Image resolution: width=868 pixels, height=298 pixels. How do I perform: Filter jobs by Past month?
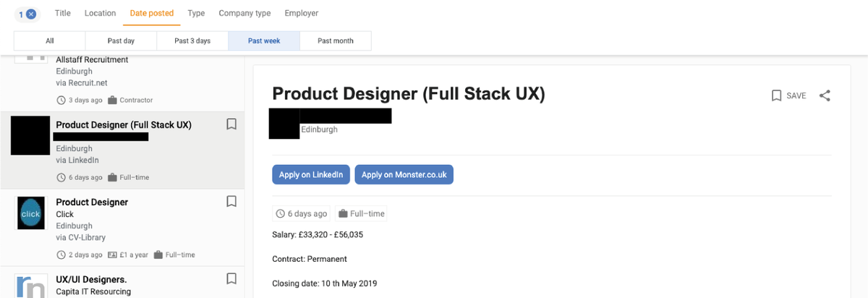coord(336,41)
